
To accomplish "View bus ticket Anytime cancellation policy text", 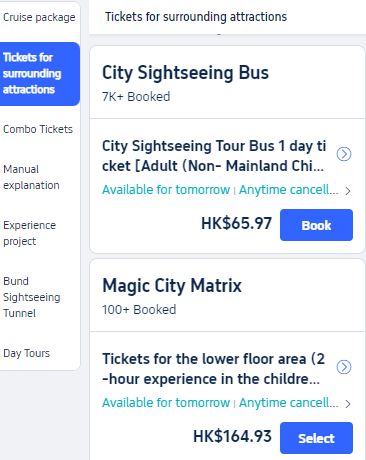I will click(289, 190).
